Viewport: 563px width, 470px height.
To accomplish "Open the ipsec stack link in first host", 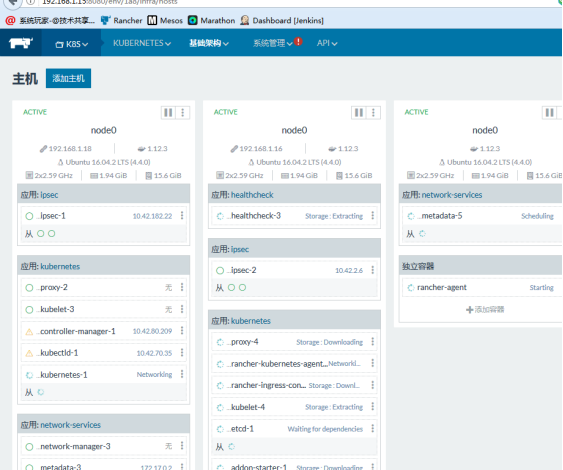I will (49, 195).
